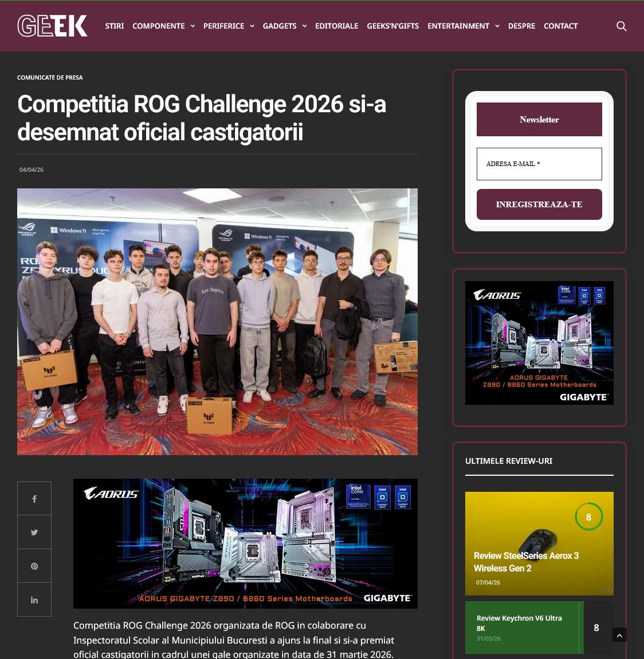The height and width of the screenshot is (659, 644).
Task: Navigate to the Contact page
Action: click(560, 26)
